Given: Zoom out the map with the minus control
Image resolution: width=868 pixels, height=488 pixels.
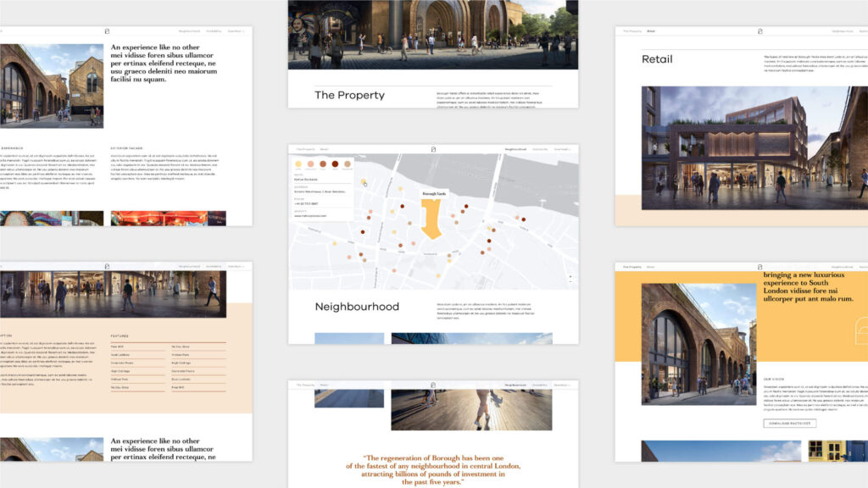Looking at the screenshot, I should [570, 283].
